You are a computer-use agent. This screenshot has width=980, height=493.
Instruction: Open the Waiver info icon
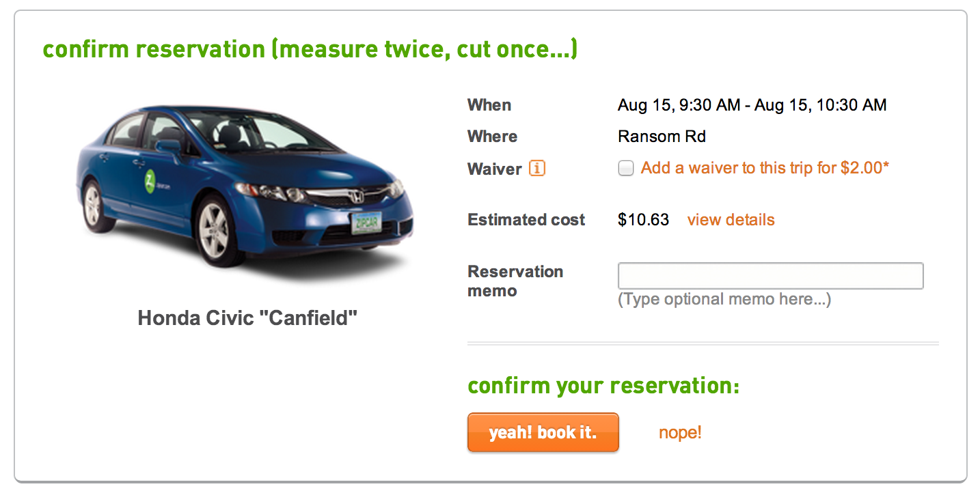(537, 169)
